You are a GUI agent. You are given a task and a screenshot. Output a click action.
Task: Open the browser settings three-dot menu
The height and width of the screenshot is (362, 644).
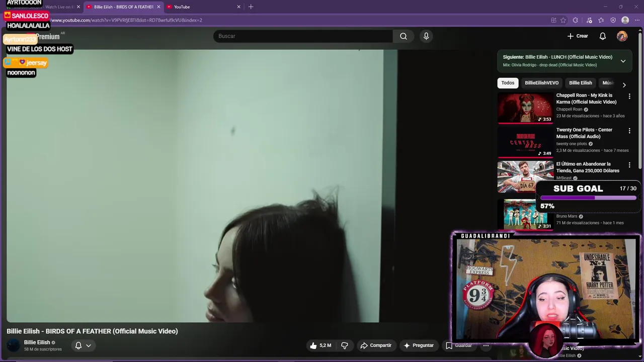pyautogui.click(x=637, y=20)
